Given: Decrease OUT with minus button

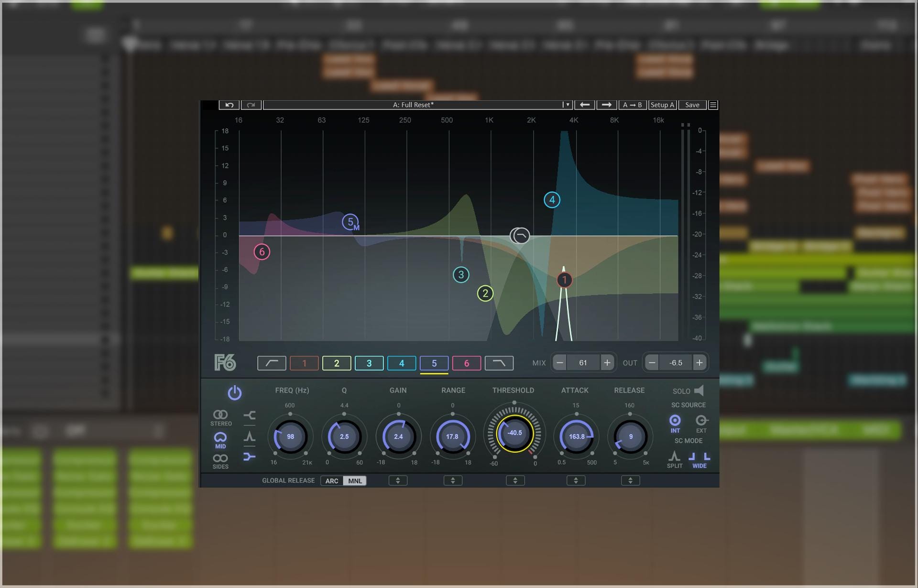Looking at the screenshot, I should pos(652,362).
